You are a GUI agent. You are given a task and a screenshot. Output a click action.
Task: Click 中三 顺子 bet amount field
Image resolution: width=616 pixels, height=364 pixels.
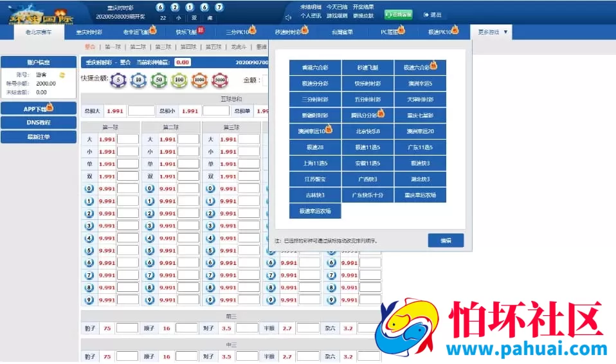click(x=186, y=356)
